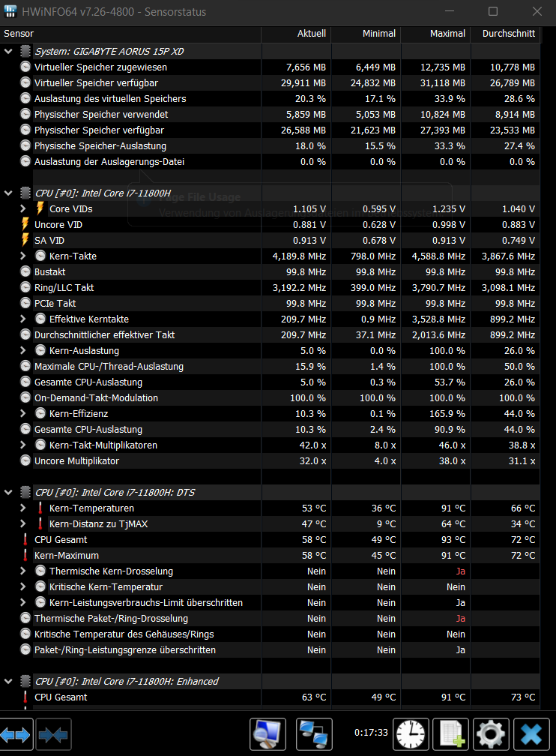Click the clock icon beside PCIe Takt
Image resolution: width=556 pixels, height=756 pixels.
25,303
